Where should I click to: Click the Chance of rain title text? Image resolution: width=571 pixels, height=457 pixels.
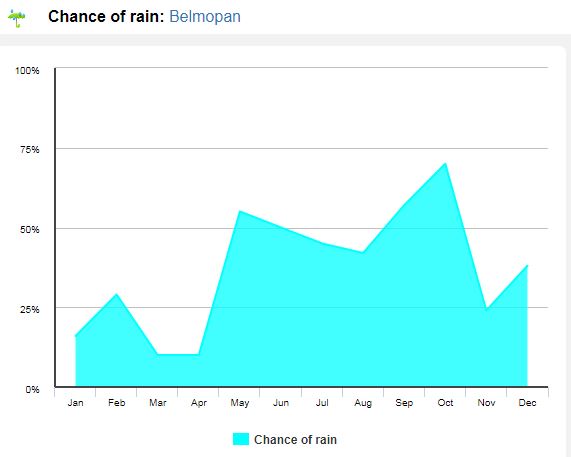point(106,16)
